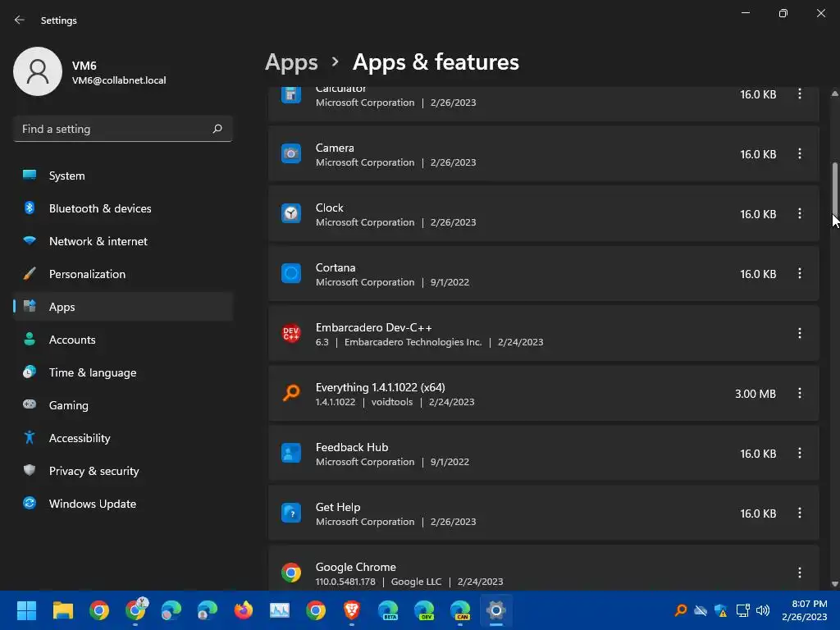The height and width of the screenshot is (630, 840).
Task: Click the Chrome version 110.0.5481.178 text
Action: click(x=345, y=582)
